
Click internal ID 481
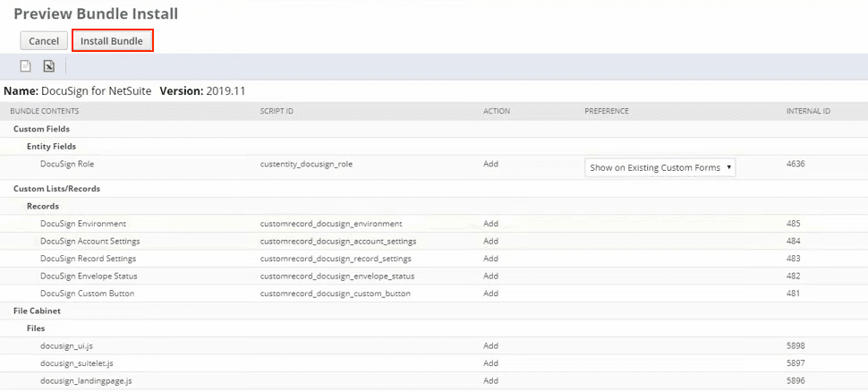pos(793,294)
